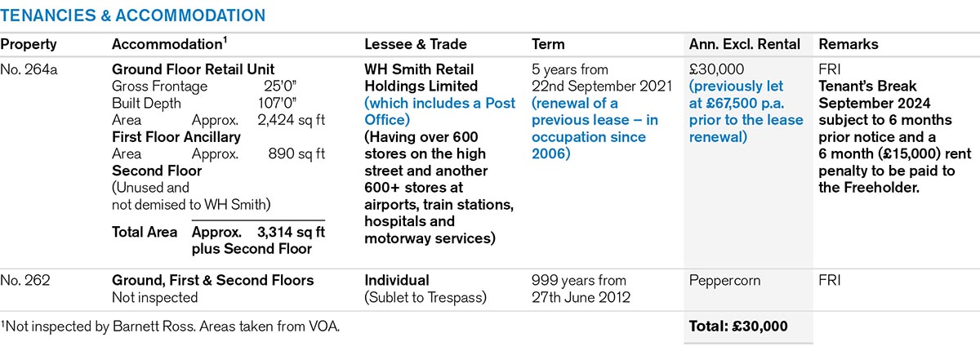The image size is (980, 351).
Task: Click the Ground Floor Retail Unit label
Action: pos(193,69)
